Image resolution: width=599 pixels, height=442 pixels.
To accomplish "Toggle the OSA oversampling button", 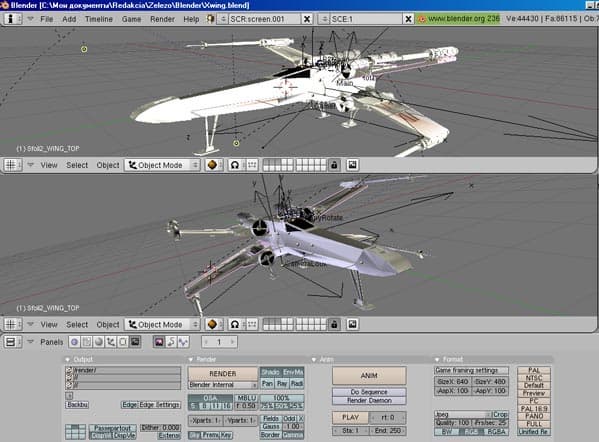I will coord(210,398).
